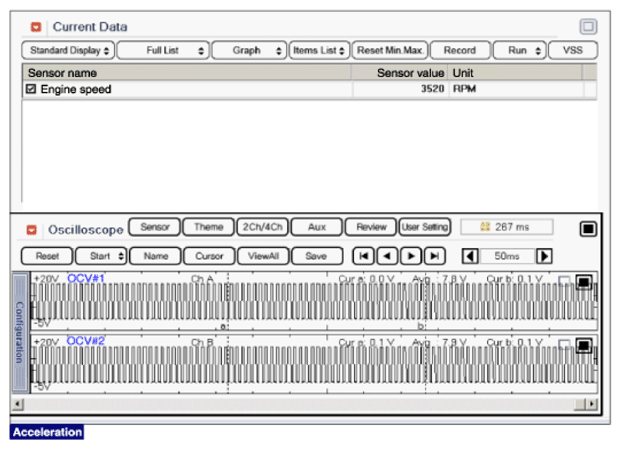Expand the Graph dropdown

pyautogui.click(x=248, y=50)
